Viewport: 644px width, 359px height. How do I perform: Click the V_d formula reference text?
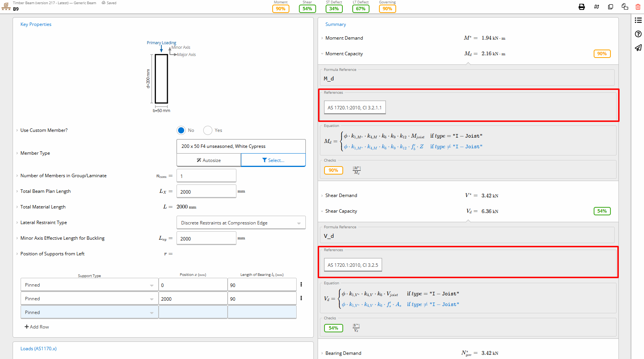pyautogui.click(x=329, y=236)
